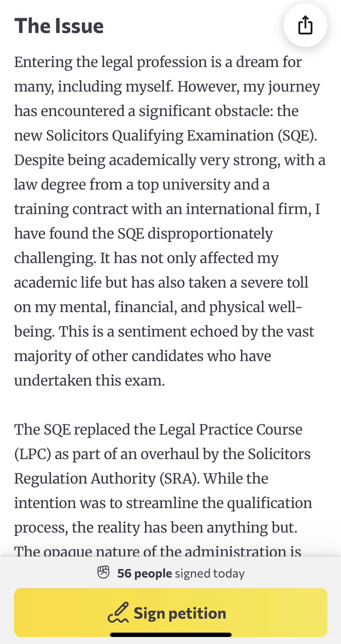The width and height of the screenshot is (341, 644).
Task: Click "The Issue" heading
Action: coord(59,26)
